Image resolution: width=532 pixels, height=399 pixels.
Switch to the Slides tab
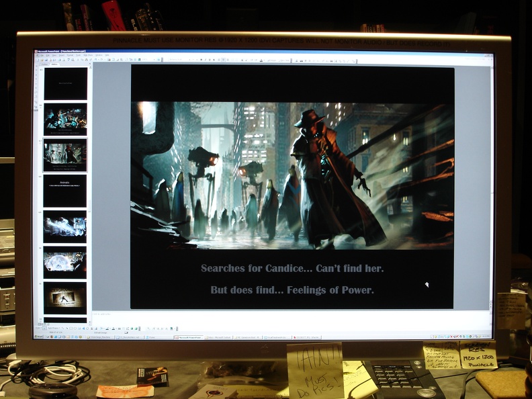tap(54, 64)
